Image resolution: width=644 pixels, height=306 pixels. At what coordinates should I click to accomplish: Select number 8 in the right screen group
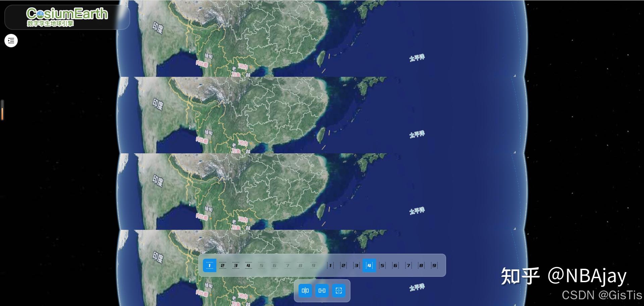coord(421,265)
